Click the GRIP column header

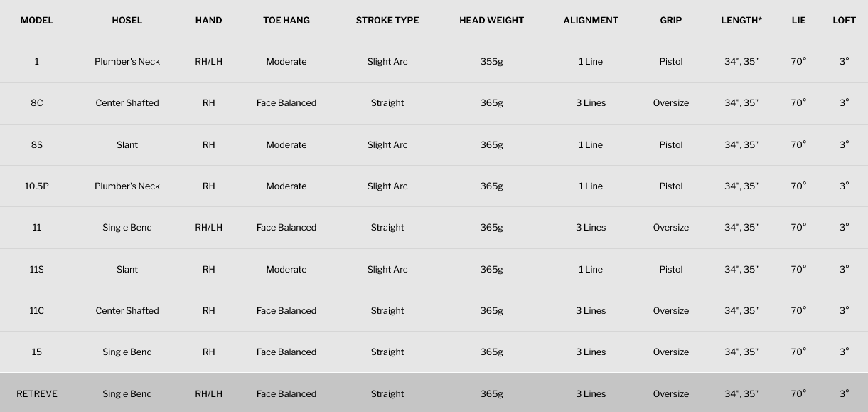tap(671, 21)
